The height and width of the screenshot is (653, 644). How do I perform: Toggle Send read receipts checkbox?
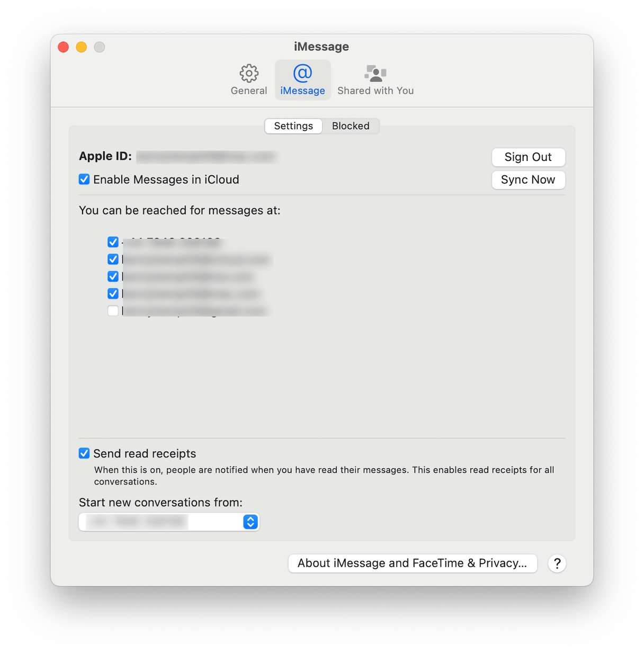point(84,453)
